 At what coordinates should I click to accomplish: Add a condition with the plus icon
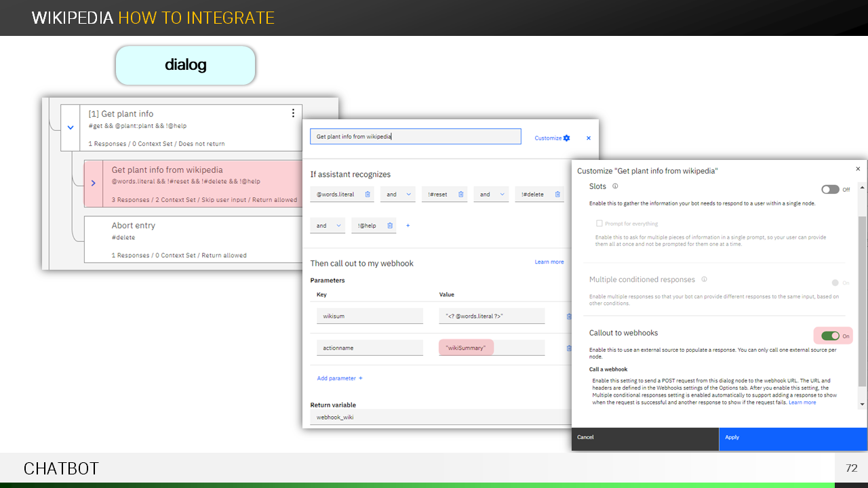(408, 226)
